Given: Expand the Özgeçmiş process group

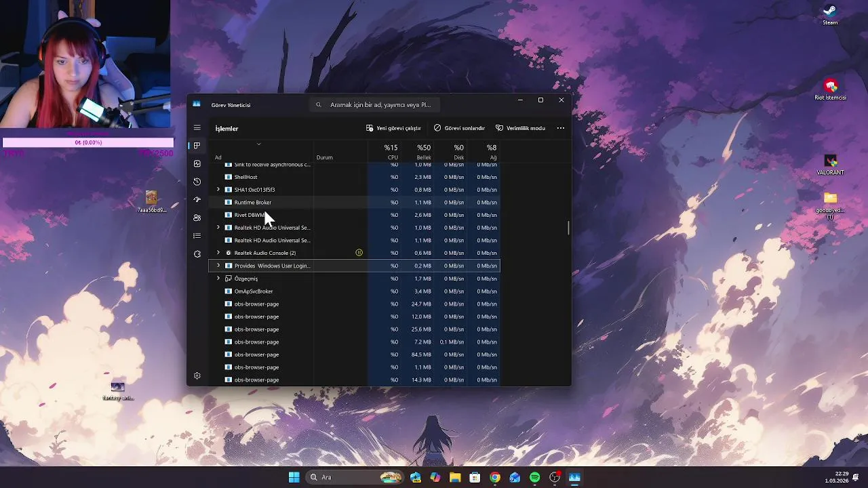Looking at the screenshot, I should [218, 279].
